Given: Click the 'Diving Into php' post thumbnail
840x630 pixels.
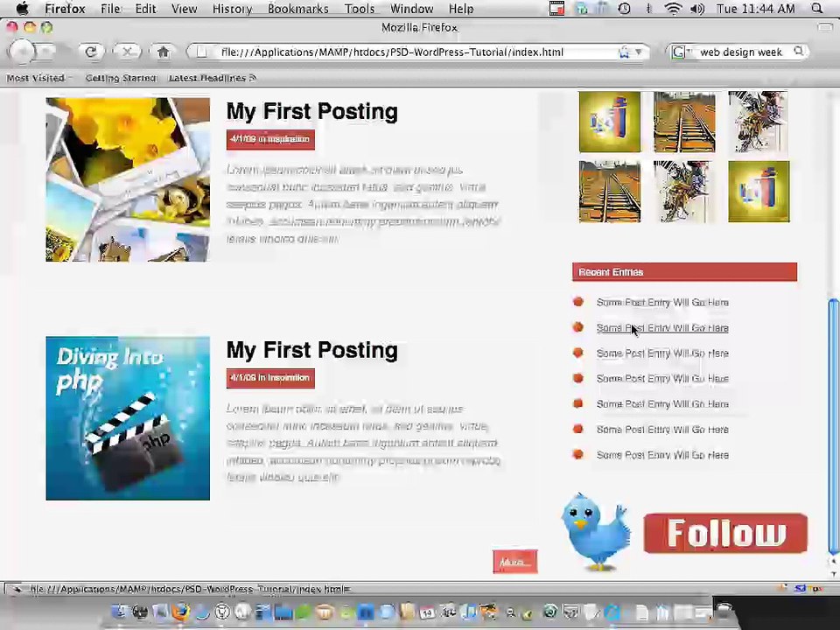Looking at the screenshot, I should (x=128, y=418).
